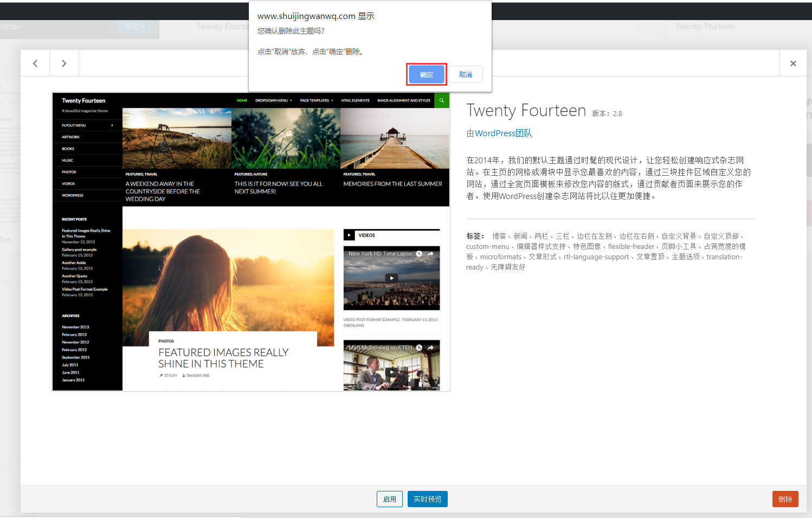Click 确定 to confirm theme deletion
The image size is (812, 518).
[x=426, y=74]
